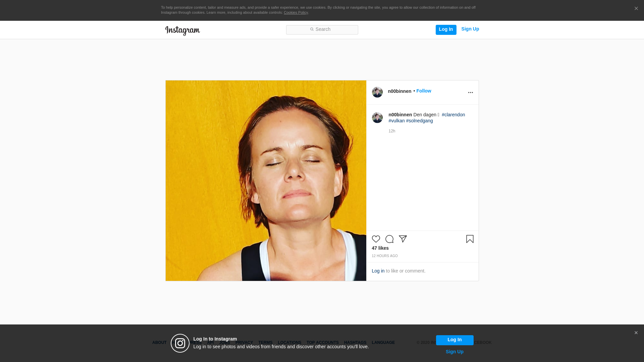Click the comment speech bubble icon
The width and height of the screenshot is (644, 362).
pos(389,239)
